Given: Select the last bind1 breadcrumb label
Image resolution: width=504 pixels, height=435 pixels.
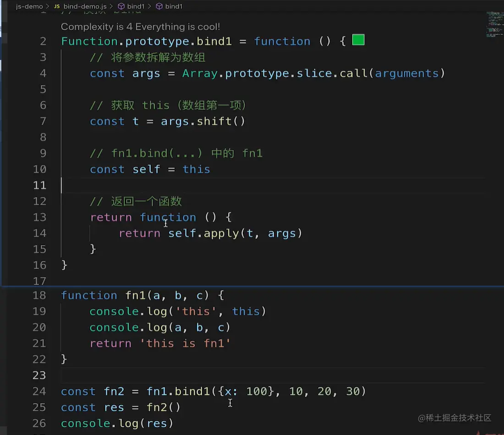Looking at the screenshot, I should coord(174,6).
